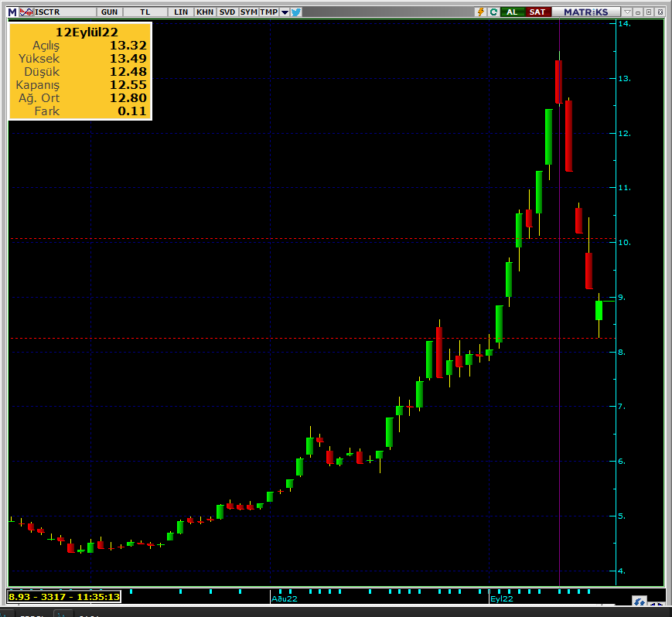Open the TMP template button

[268, 12]
